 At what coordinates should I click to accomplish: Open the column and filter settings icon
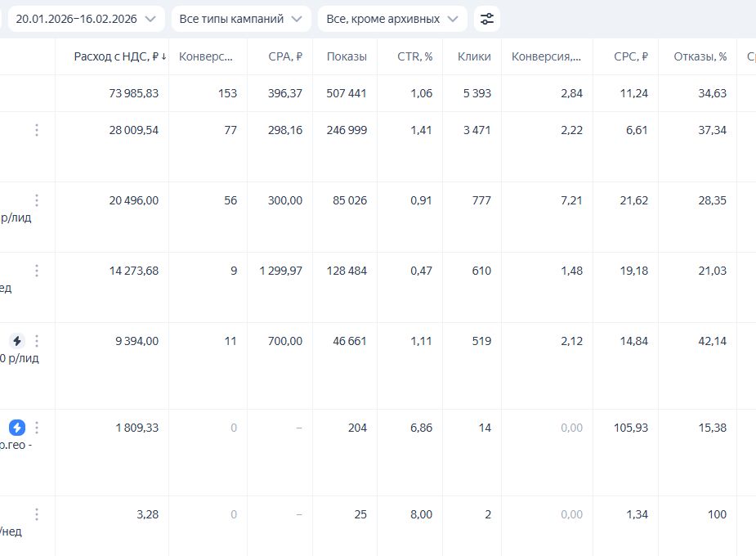click(487, 19)
